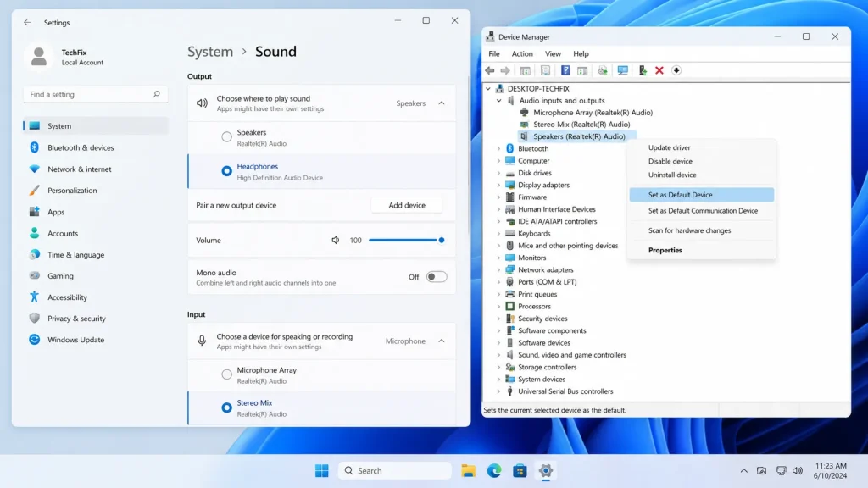Choose Scan for hardware changes in context menu

click(x=701, y=230)
